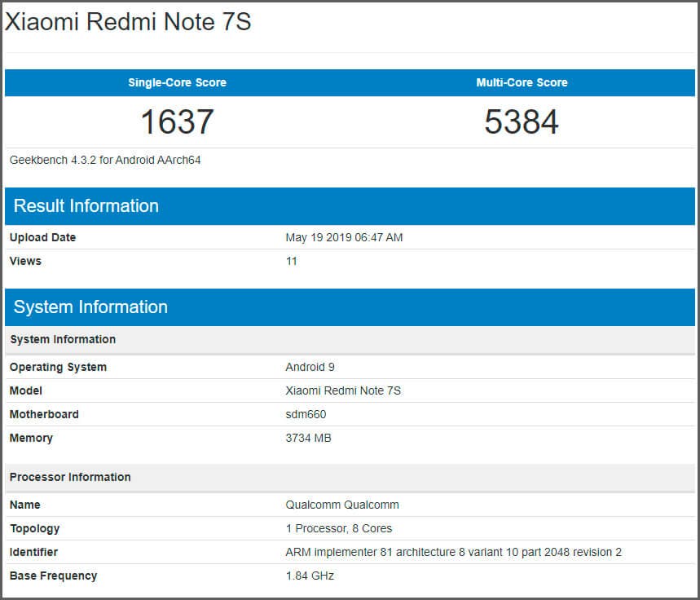Click the multi-core score 5384

[522, 121]
